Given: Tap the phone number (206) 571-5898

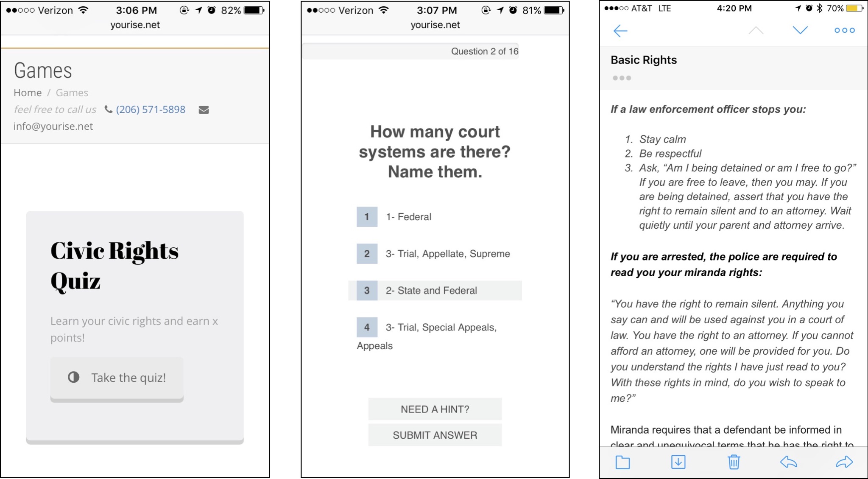Looking at the screenshot, I should pyautogui.click(x=151, y=109).
